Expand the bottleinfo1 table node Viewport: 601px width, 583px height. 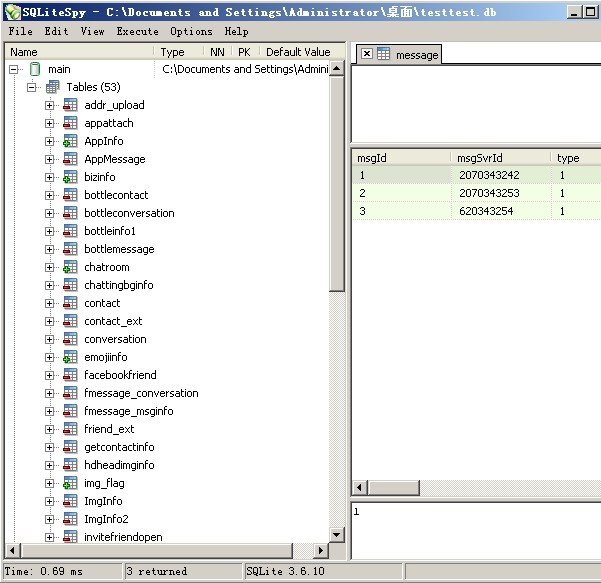click(x=49, y=232)
